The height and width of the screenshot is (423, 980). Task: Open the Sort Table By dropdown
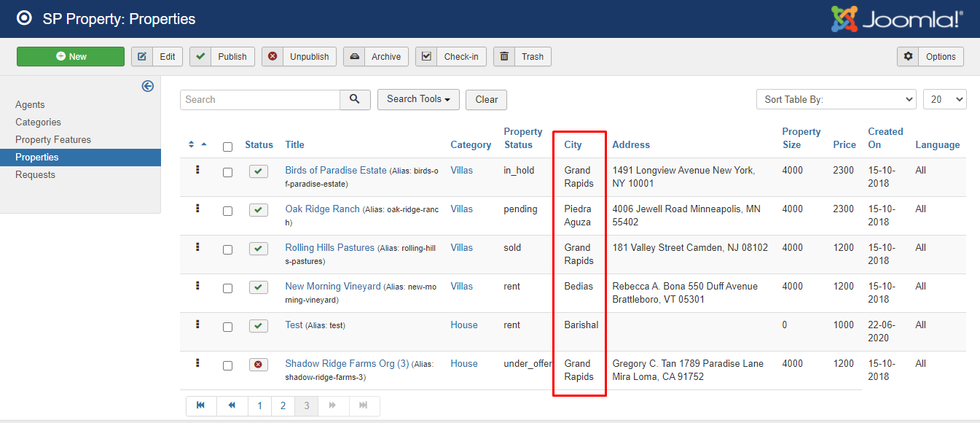point(836,100)
